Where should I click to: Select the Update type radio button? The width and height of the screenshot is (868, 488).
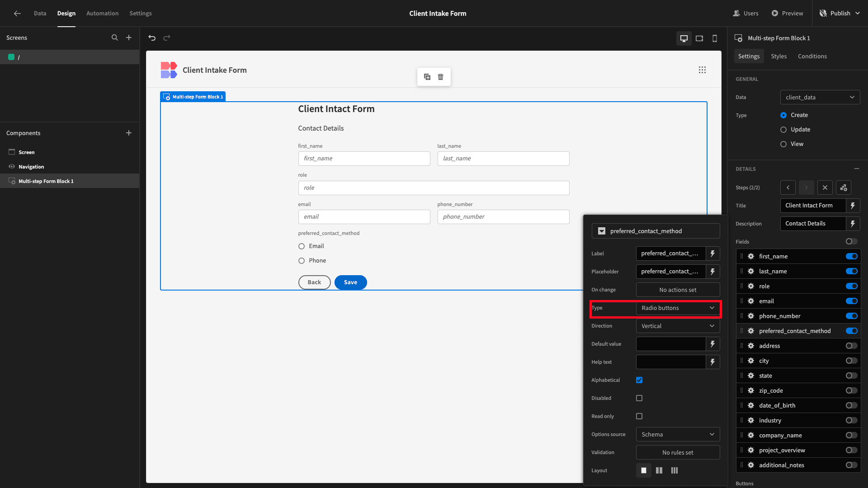coord(783,130)
